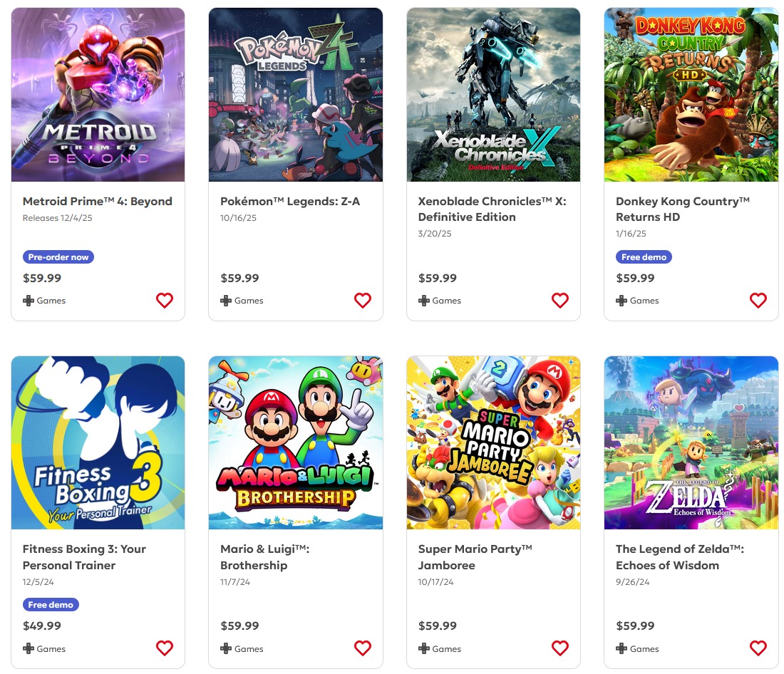Click Games d-pad icon on Pokémon Legends card

tap(226, 301)
